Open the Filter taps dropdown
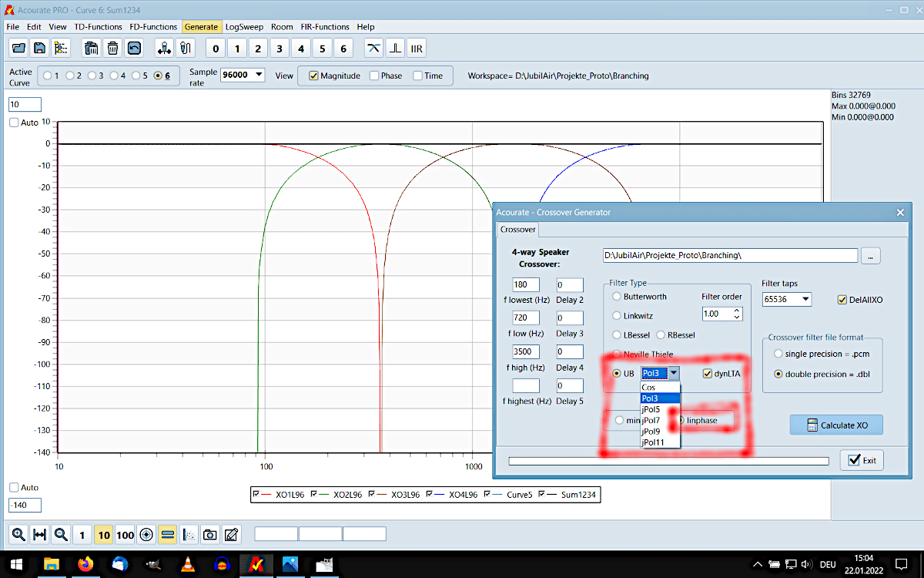This screenshot has width=924, height=578. tap(805, 299)
